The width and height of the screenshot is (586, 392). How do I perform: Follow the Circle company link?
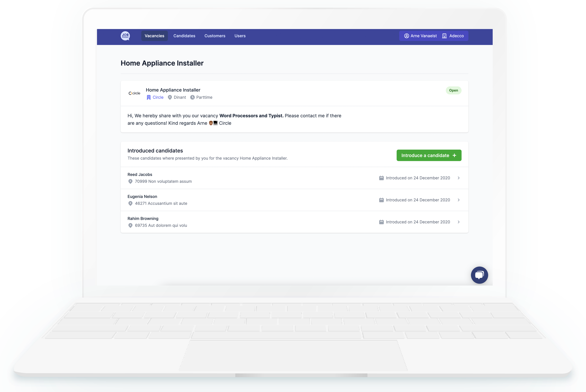tap(158, 97)
